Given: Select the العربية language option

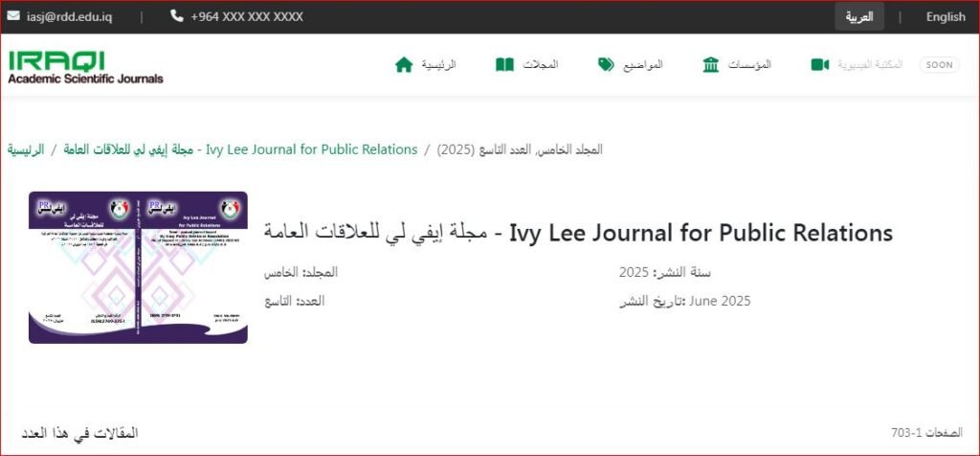Looking at the screenshot, I should point(858,16).
